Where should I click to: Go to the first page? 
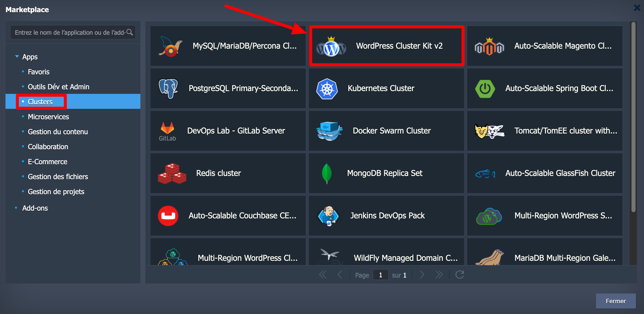(323, 275)
